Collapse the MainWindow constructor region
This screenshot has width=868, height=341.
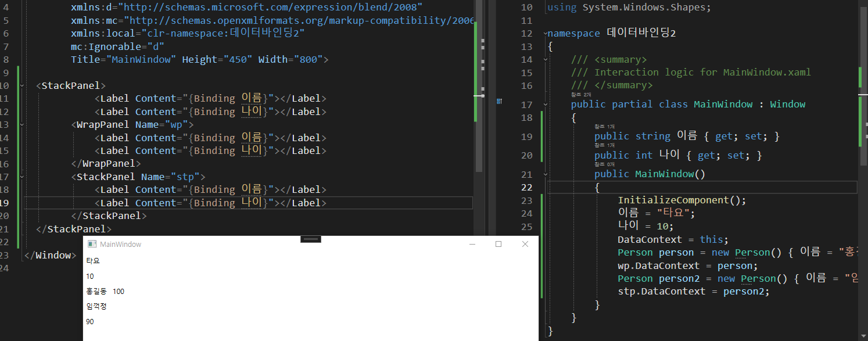coord(545,174)
